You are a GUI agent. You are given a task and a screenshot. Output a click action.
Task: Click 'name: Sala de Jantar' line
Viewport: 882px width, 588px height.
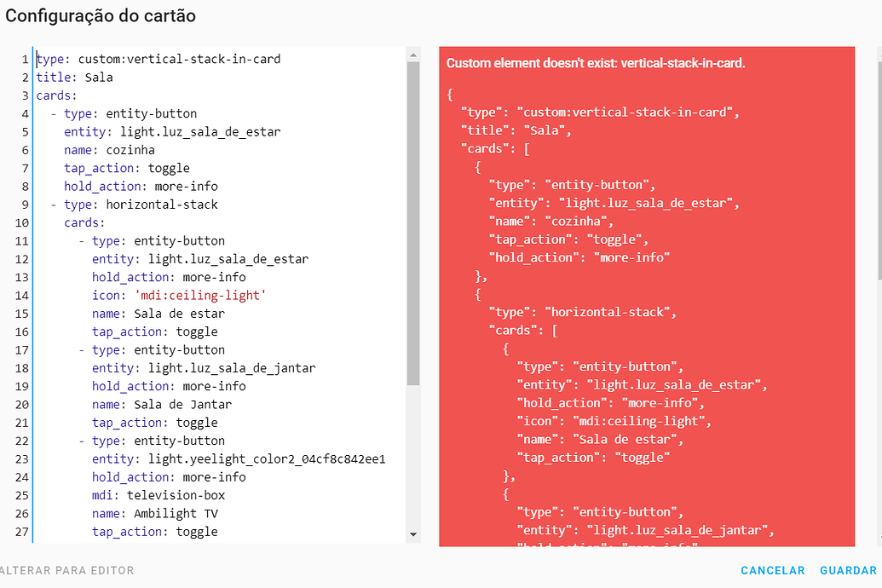tap(162, 405)
